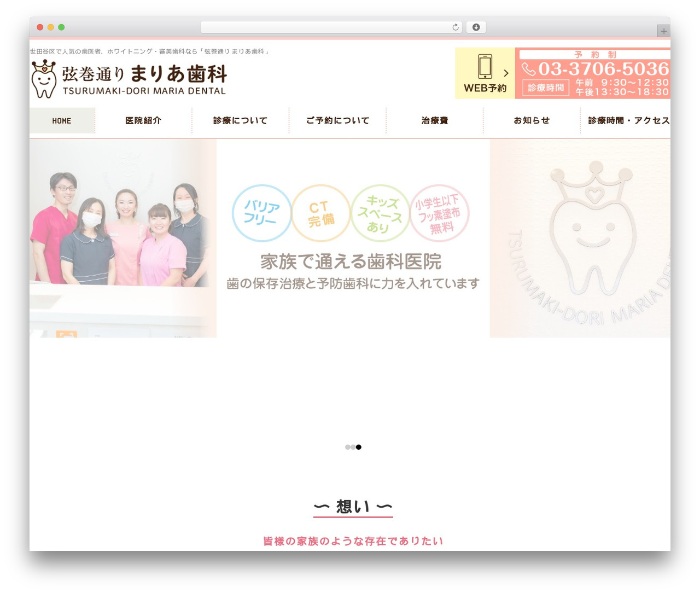Go to the 治療費 page
Image resolution: width=700 pixels, height=593 pixels.
tap(435, 120)
